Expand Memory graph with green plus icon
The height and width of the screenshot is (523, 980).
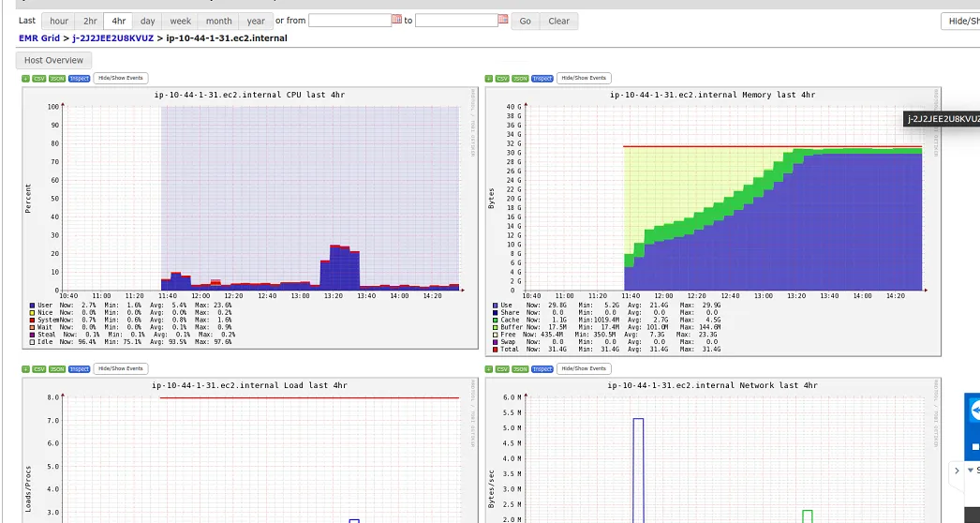point(489,79)
